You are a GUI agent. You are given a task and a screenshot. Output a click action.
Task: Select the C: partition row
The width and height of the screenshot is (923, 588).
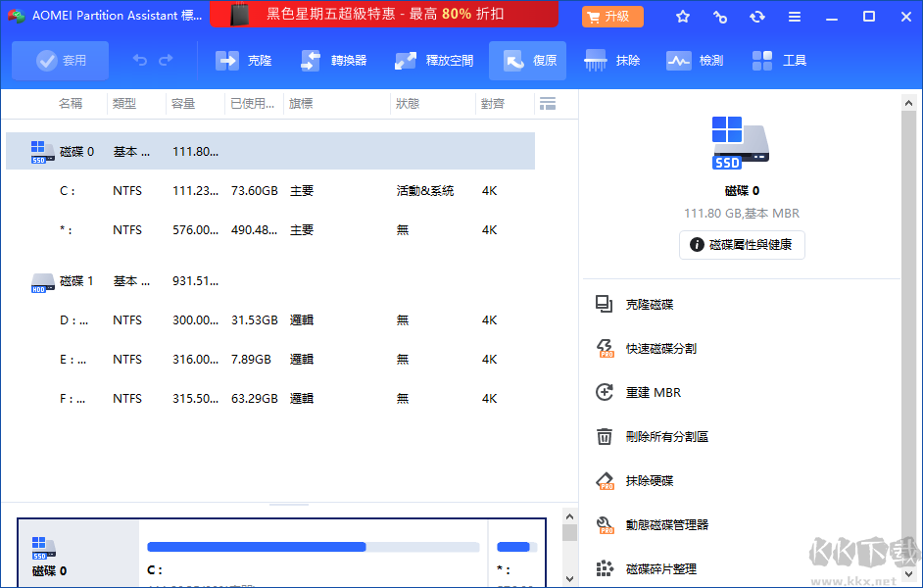click(x=270, y=191)
